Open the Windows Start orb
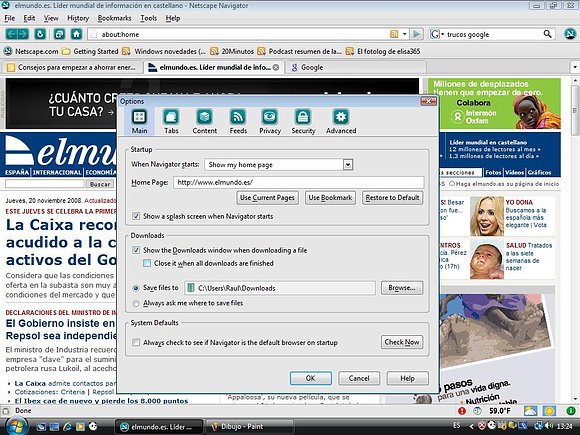 tap(16, 426)
